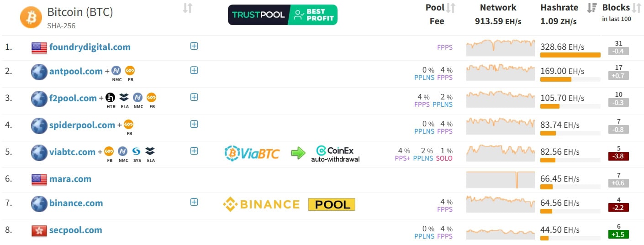This screenshot has height=245, width=644.
Task: Expand the antpool.com row plus button
Action: tap(194, 70)
